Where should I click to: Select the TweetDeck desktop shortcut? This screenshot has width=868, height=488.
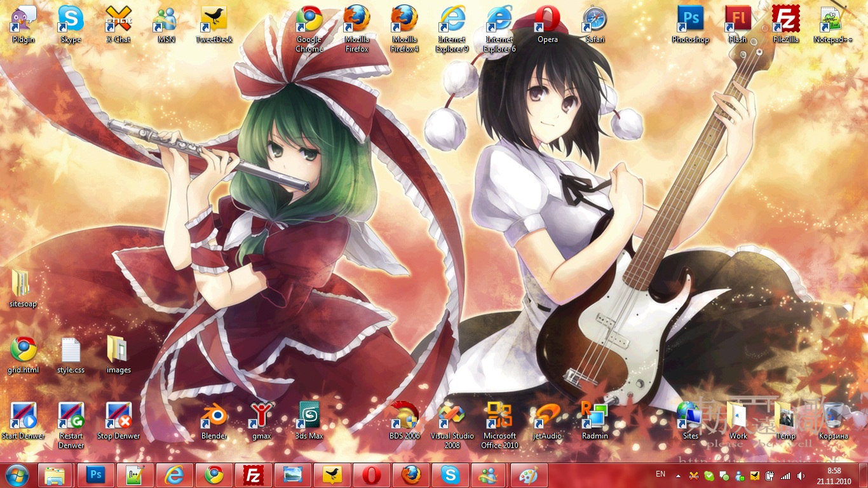click(214, 24)
